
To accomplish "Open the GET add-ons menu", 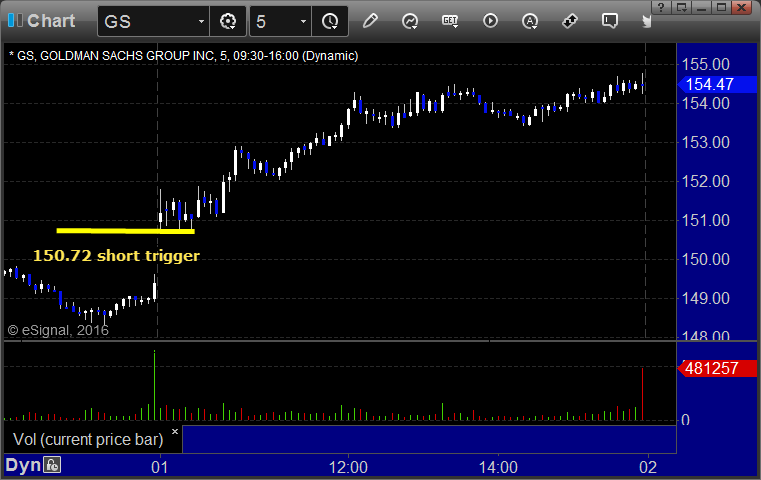I will [x=450, y=21].
